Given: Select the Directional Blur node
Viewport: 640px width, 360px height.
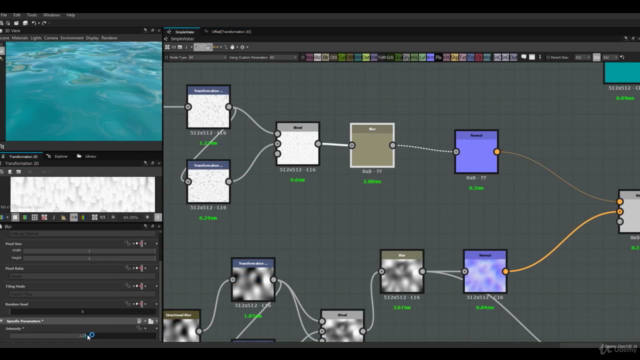Looking at the screenshot, I should [x=182, y=326].
